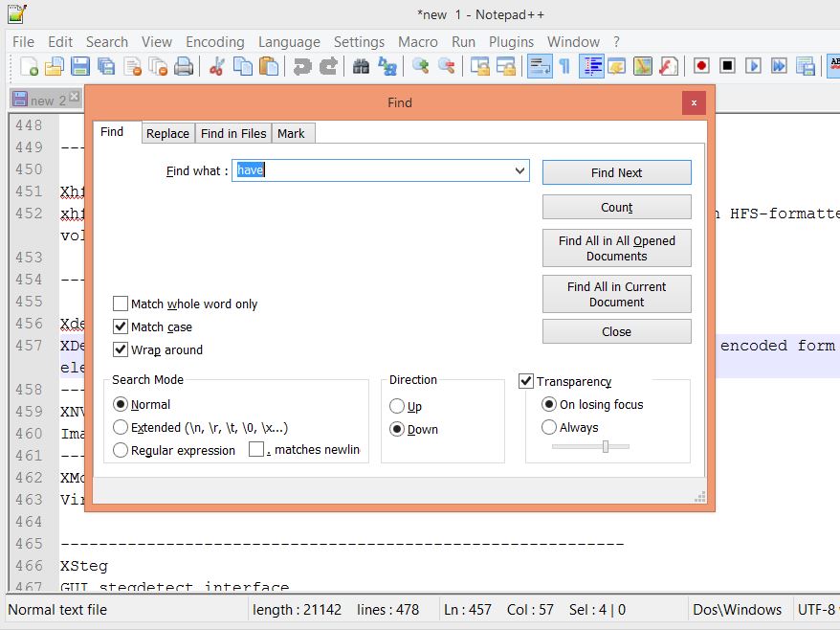Enable Match whole word only checkbox
The width and height of the screenshot is (840, 630).
tap(121, 304)
